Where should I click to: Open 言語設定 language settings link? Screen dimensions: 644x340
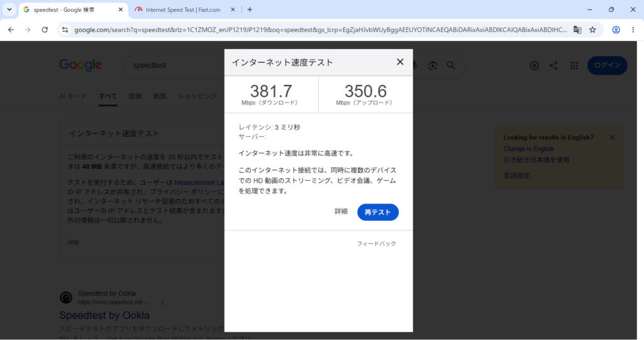(x=517, y=176)
